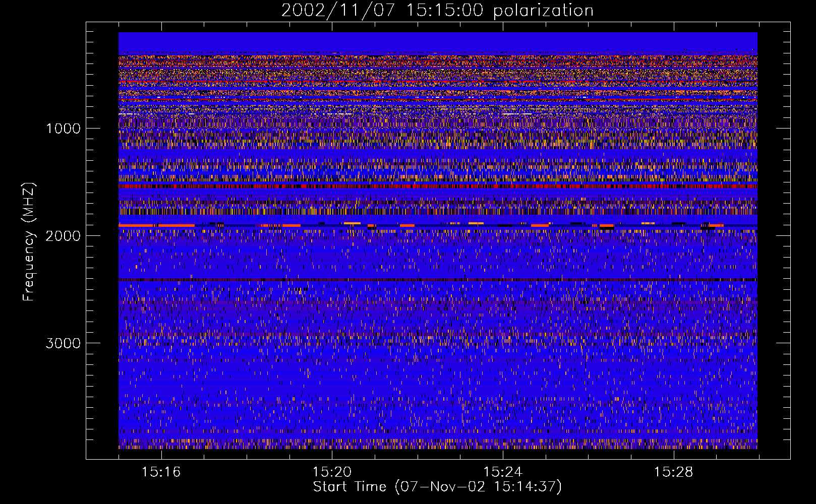Image resolution: width=816 pixels, height=504 pixels.
Task: Click the 15:28 time tick label
Action: [x=674, y=472]
